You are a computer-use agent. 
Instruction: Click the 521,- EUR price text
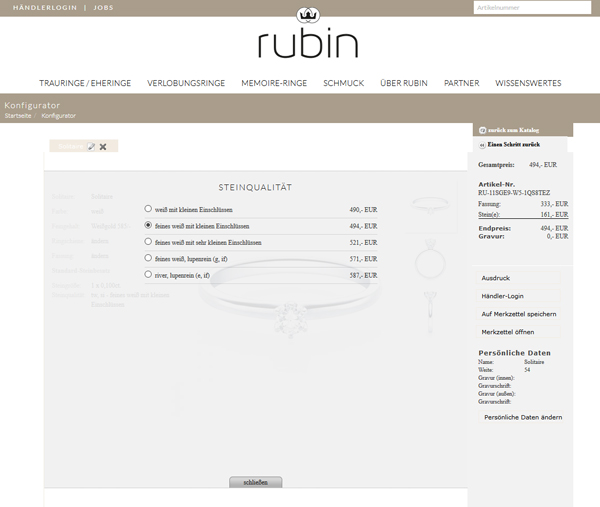[363, 243]
